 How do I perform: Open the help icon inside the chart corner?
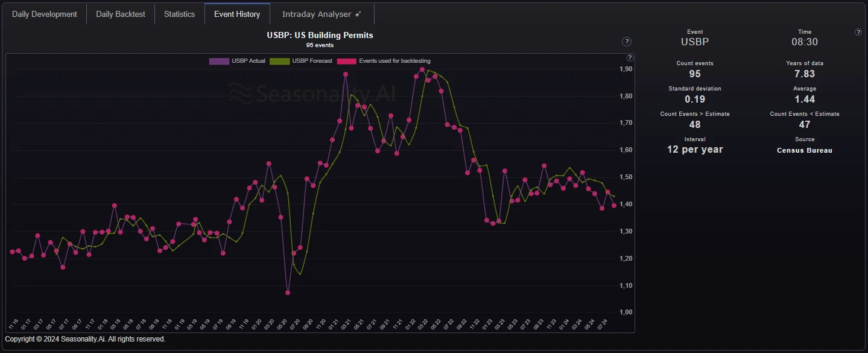coord(630,58)
